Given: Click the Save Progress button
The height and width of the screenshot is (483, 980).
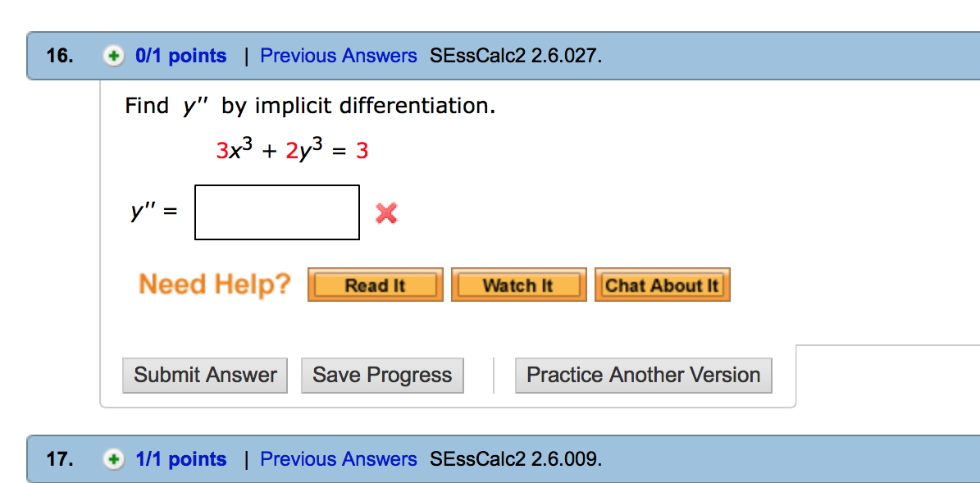Looking at the screenshot, I should (382, 376).
